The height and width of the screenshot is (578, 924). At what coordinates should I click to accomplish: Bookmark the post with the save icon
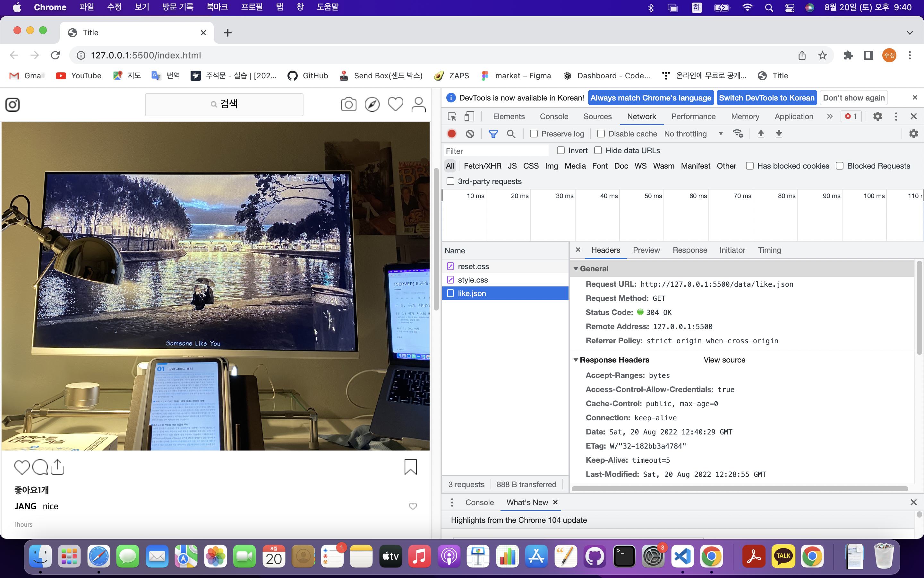tap(410, 467)
